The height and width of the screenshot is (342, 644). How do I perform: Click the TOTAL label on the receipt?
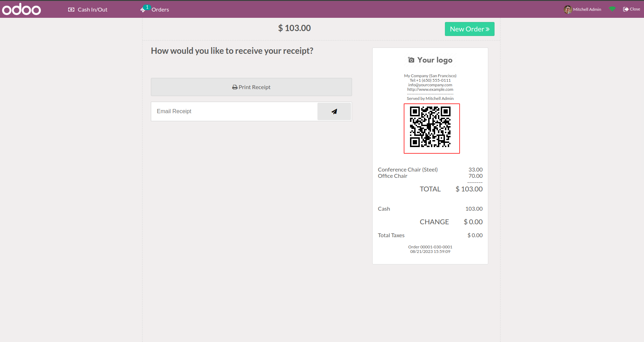pos(430,189)
